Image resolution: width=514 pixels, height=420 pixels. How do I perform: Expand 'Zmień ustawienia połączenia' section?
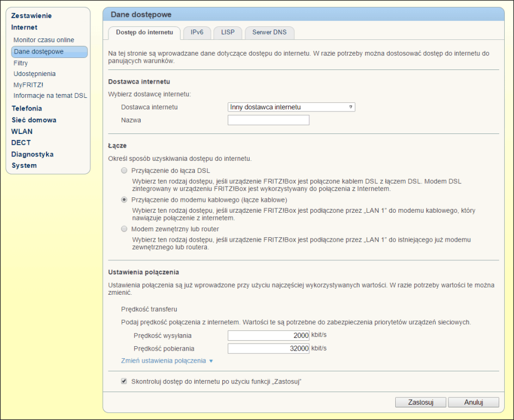click(166, 361)
